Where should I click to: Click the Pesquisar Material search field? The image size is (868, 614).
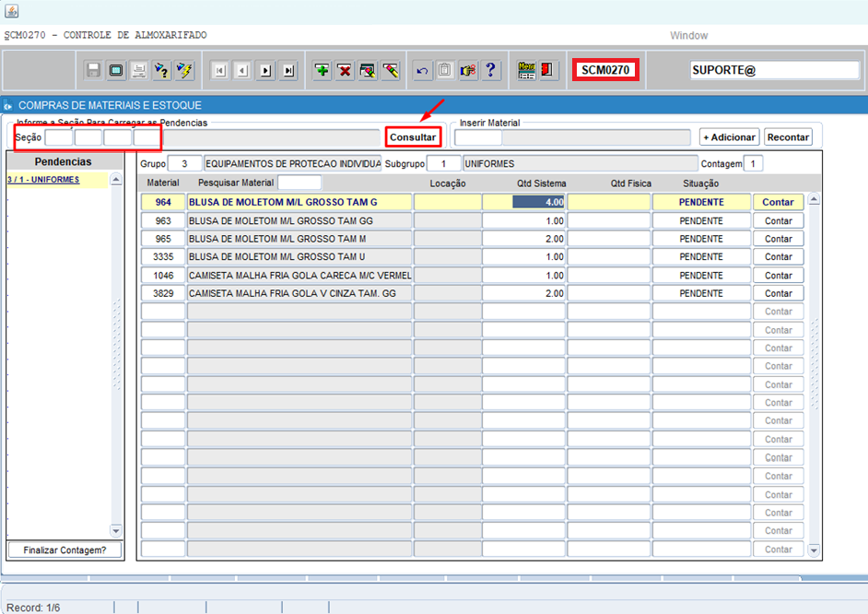pyautogui.click(x=299, y=183)
